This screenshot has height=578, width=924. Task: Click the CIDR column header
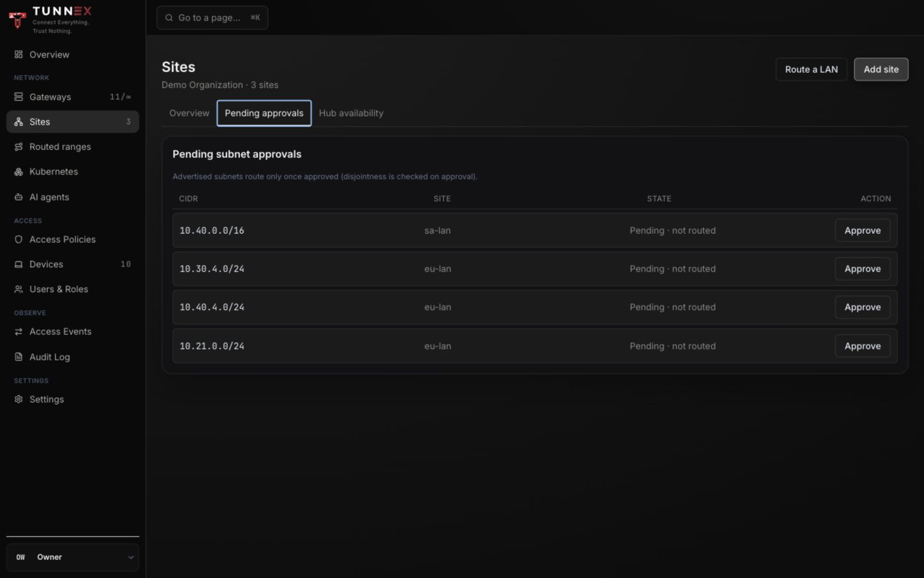click(188, 199)
